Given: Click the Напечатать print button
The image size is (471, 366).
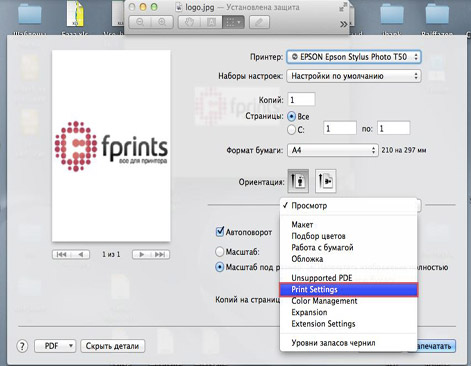Looking at the screenshot, I should tap(436, 346).
